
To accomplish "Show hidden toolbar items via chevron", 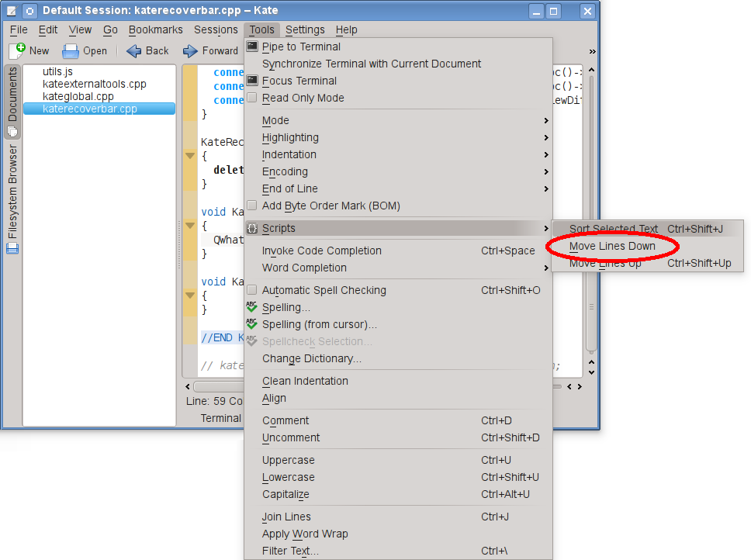I will pyautogui.click(x=593, y=51).
